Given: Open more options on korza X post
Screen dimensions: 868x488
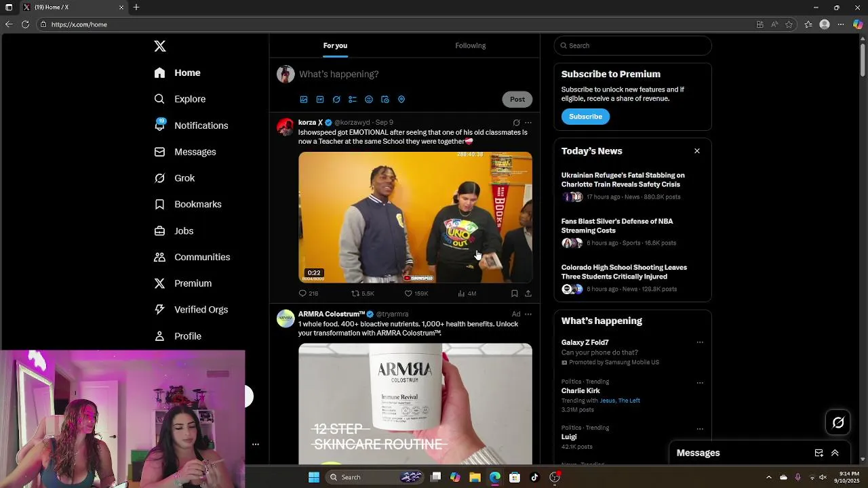Looking at the screenshot, I should (528, 123).
